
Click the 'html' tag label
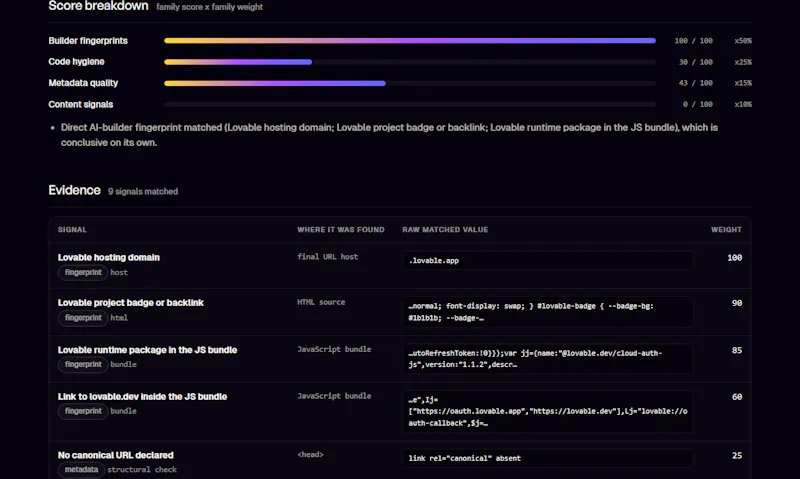click(119, 318)
